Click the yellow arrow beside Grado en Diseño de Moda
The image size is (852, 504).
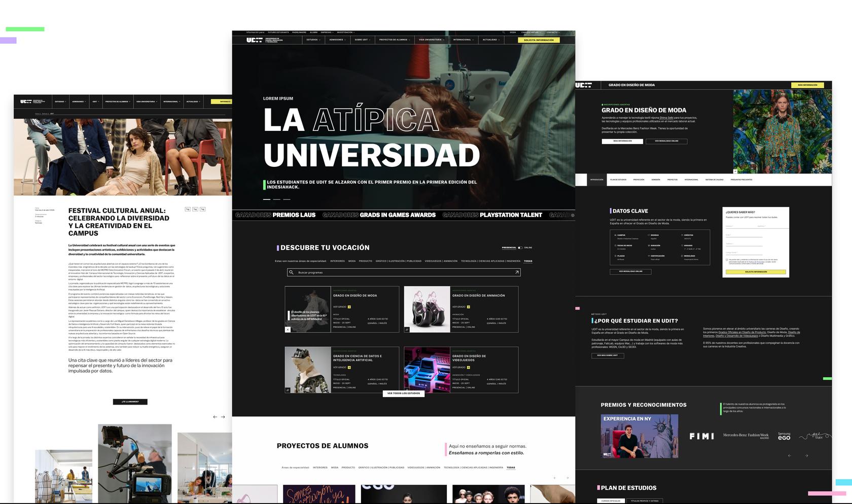pos(349,307)
